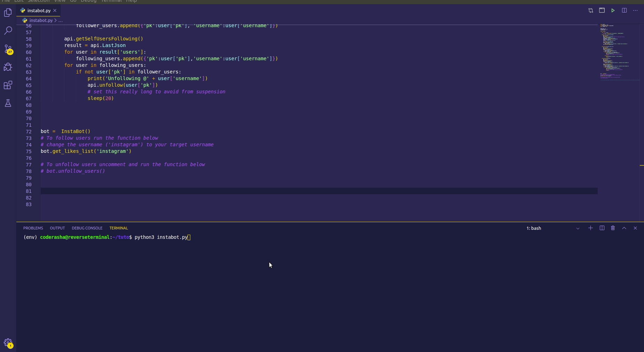The width and height of the screenshot is (644, 352).
Task: Click comment '# set this really long to avoid from suspension'
Action: pyautogui.click(x=157, y=92)
